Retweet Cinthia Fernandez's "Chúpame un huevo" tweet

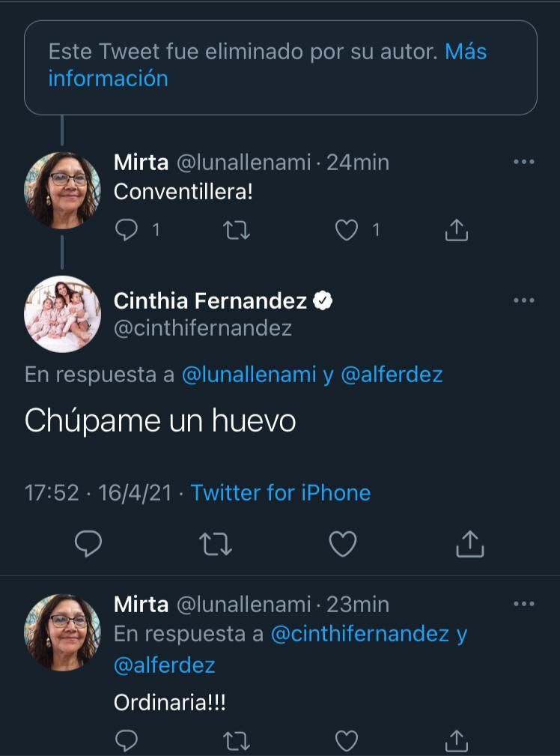coord(216,545)
